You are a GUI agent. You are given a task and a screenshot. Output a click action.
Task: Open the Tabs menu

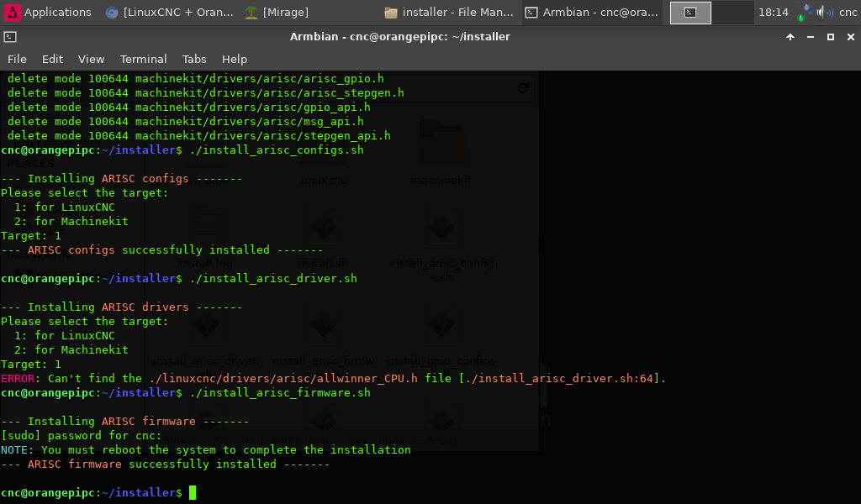pos(194,59)
